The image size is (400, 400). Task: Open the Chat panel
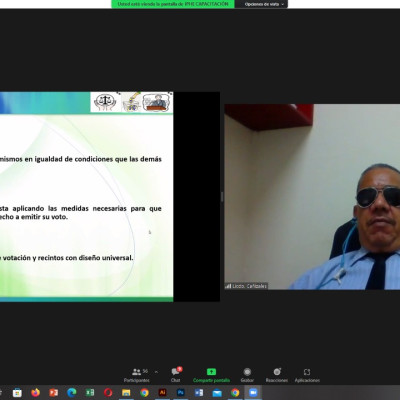click(176, 375)
